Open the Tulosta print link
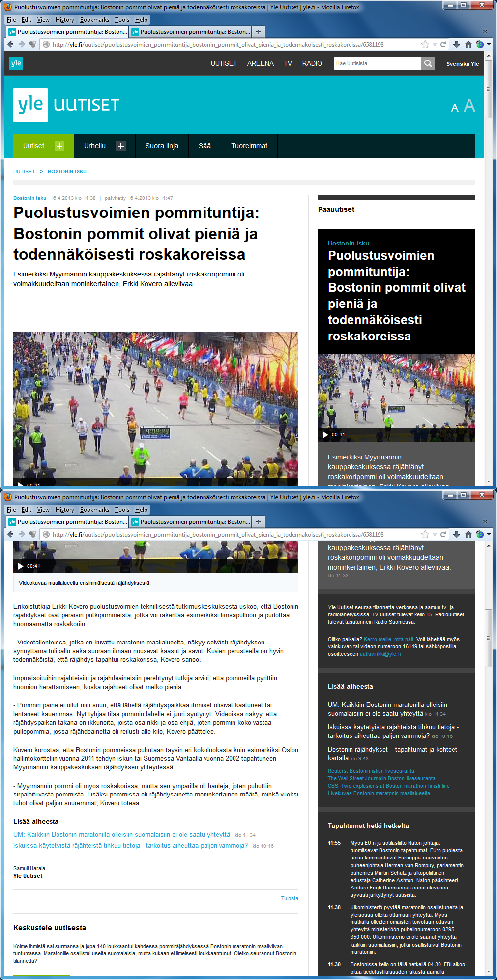497x980 pixels. click(290, 898)
